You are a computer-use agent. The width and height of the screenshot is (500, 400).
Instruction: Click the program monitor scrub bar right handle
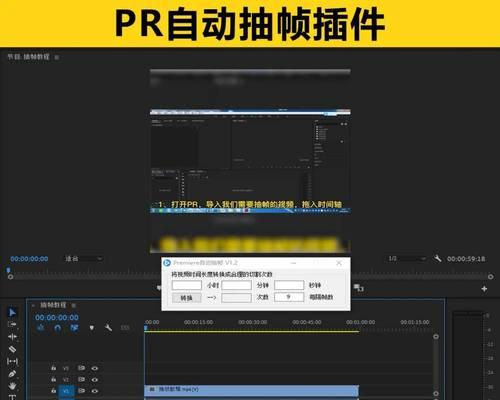click(x=491, y=277)
